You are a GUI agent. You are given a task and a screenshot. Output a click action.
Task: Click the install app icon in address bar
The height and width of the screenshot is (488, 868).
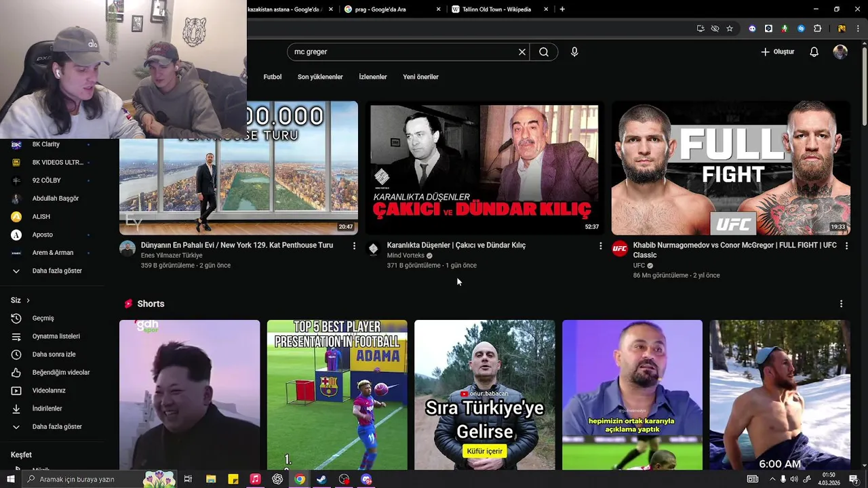pos(701,28)
